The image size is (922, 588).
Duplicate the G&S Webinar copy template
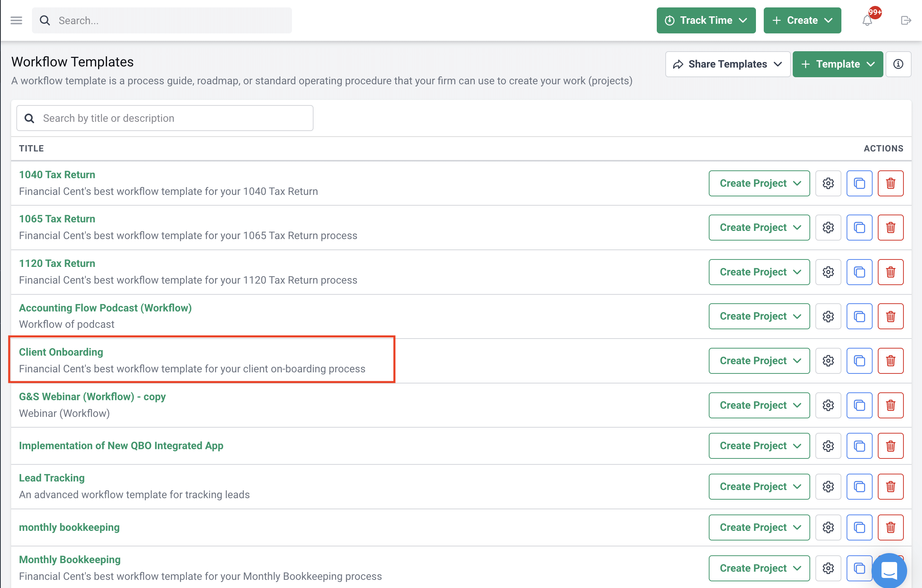pyautogui.click(x=859, y=405)
